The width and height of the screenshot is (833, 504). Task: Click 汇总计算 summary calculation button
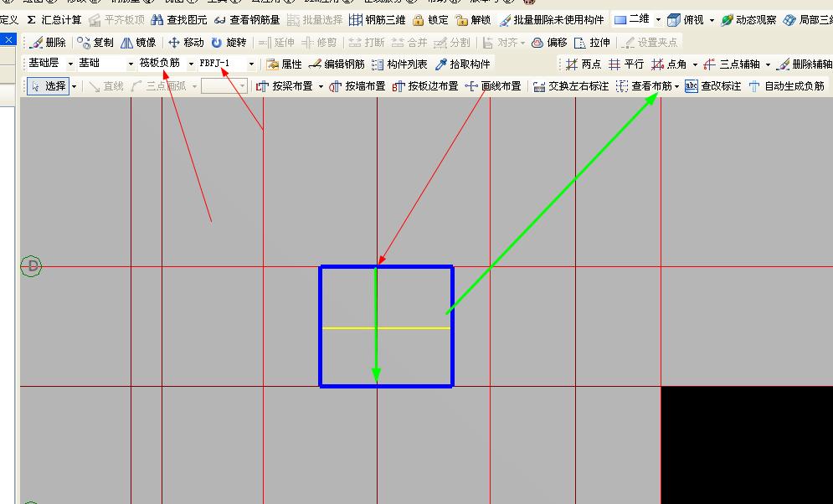[54, 20]
